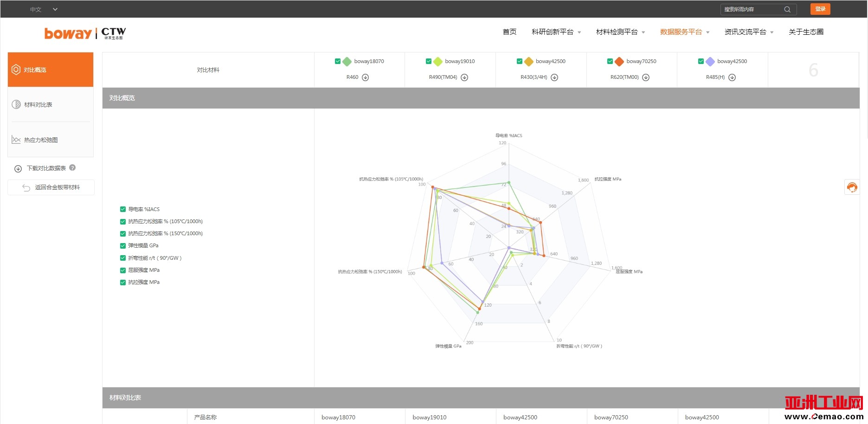
Task: Select 热应力松弛图 sidebar tab
Action: click(51, 140)
